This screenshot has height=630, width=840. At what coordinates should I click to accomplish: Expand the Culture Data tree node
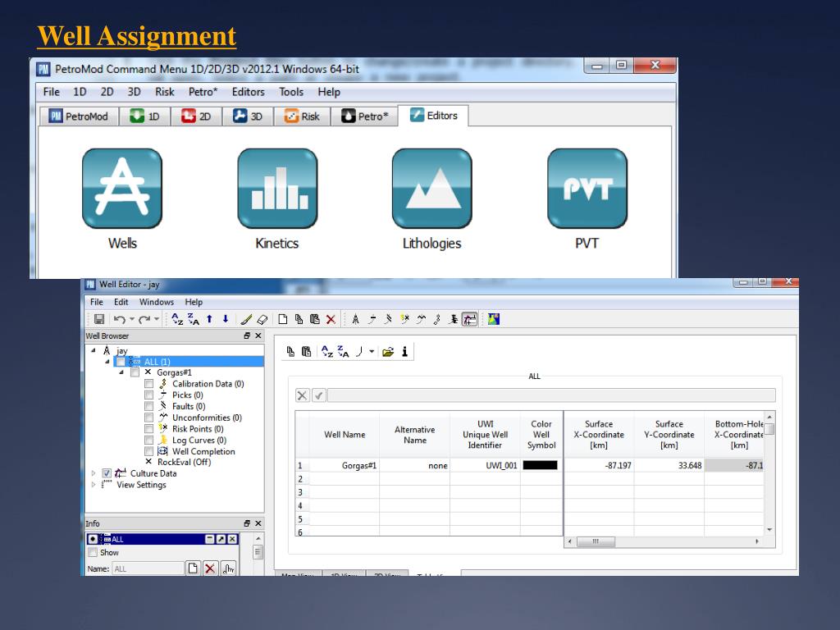click(94, 473)
